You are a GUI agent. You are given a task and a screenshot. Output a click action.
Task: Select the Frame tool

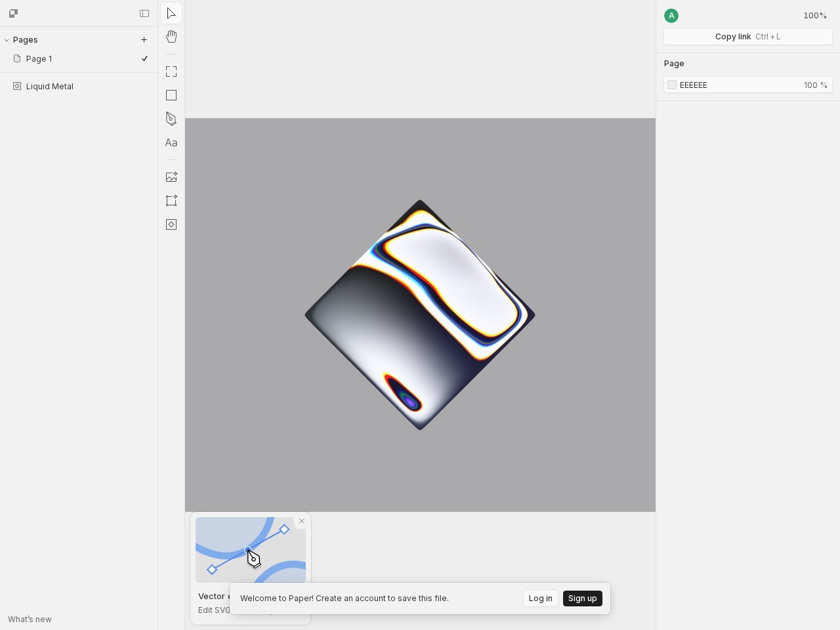[x=171, y=72]
